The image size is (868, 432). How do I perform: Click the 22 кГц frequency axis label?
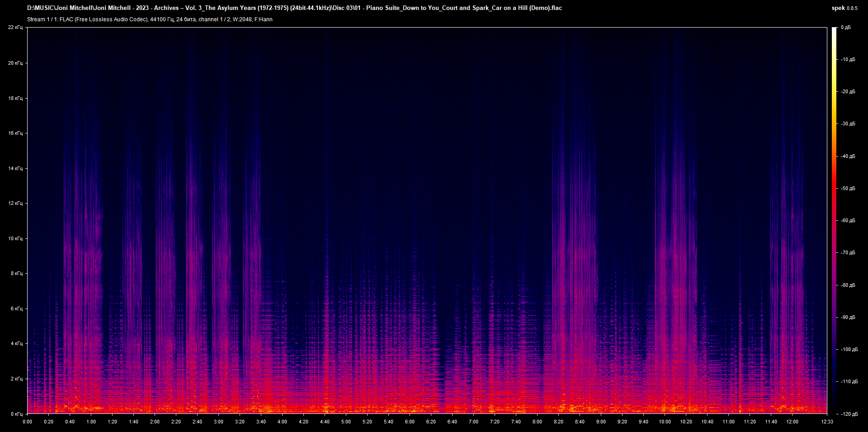click(x=16, y=27)
